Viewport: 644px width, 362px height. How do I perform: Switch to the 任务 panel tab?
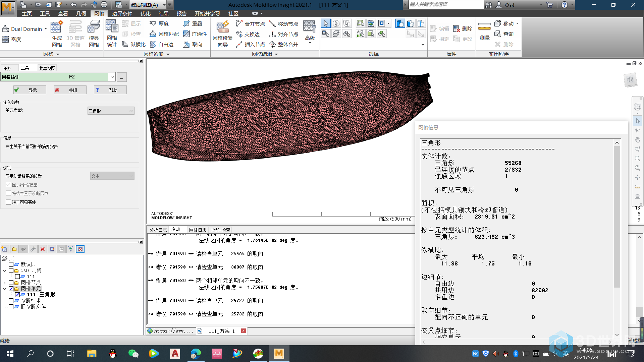point(7,68)
